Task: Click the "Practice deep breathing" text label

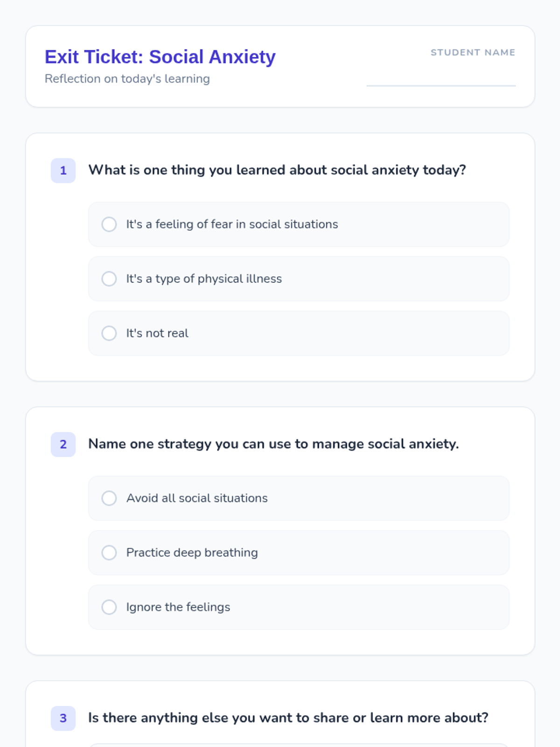Action: (192, 553)
